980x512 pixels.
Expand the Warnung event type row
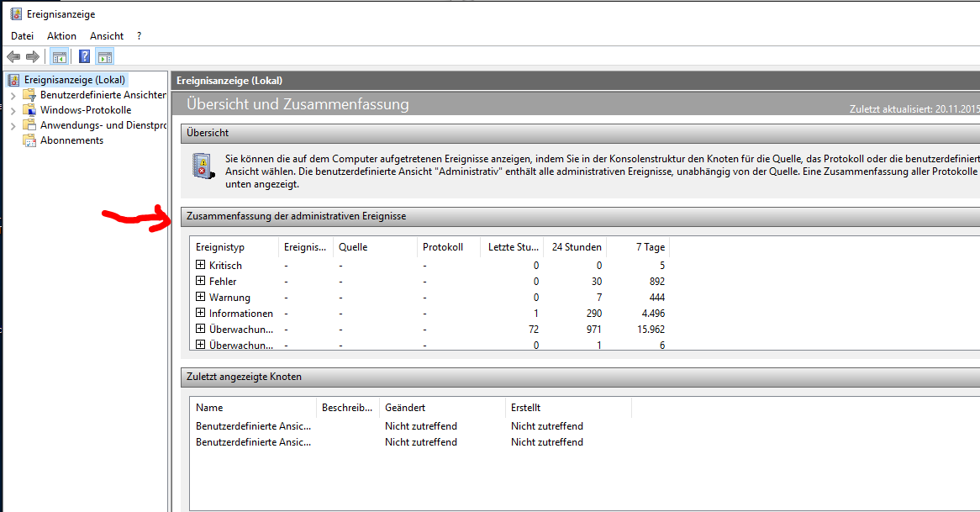pos(200,297)
